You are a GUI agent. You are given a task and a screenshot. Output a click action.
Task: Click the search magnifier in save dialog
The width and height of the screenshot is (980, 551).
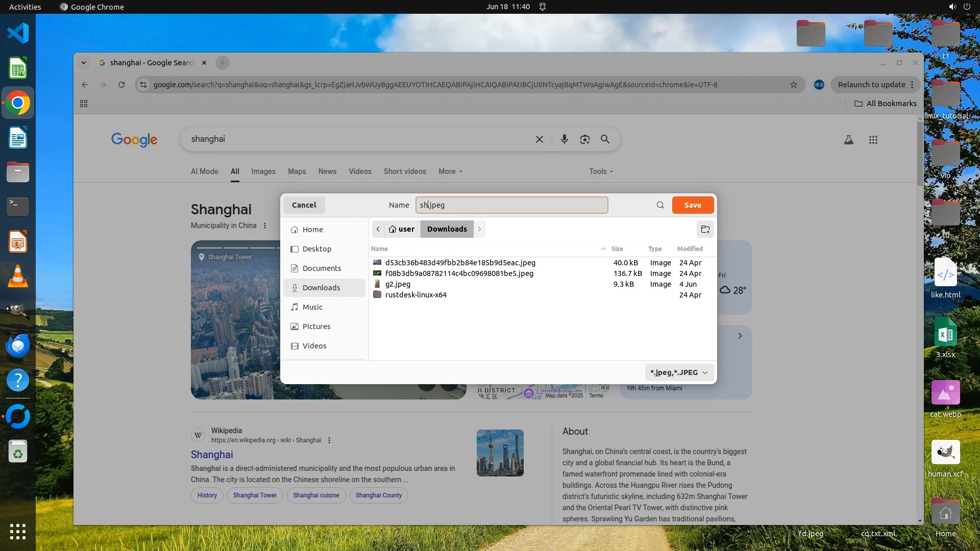(660, 205)
